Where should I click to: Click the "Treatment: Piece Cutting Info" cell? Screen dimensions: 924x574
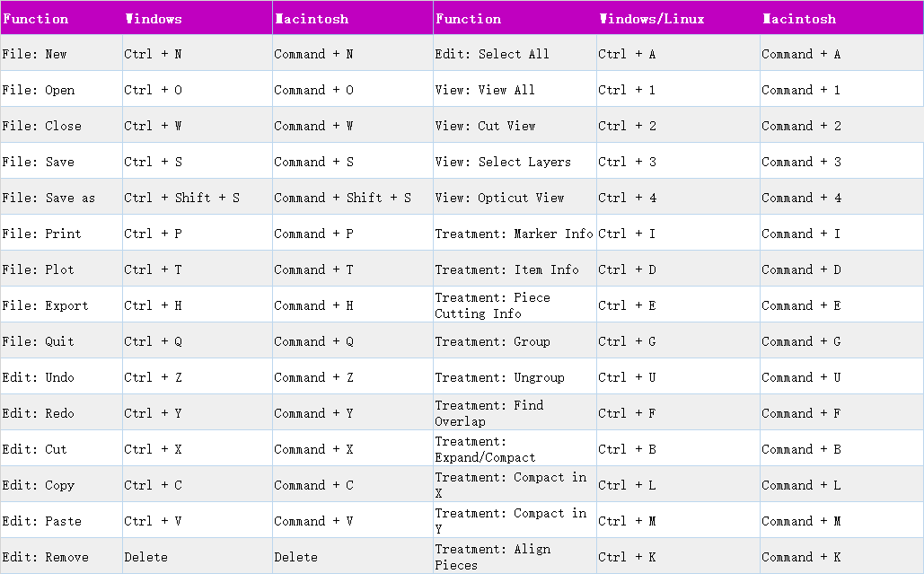(493, 305)
